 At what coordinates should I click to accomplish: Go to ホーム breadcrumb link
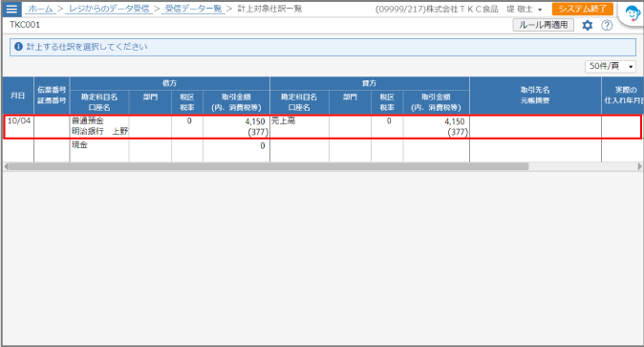(40, 9)
